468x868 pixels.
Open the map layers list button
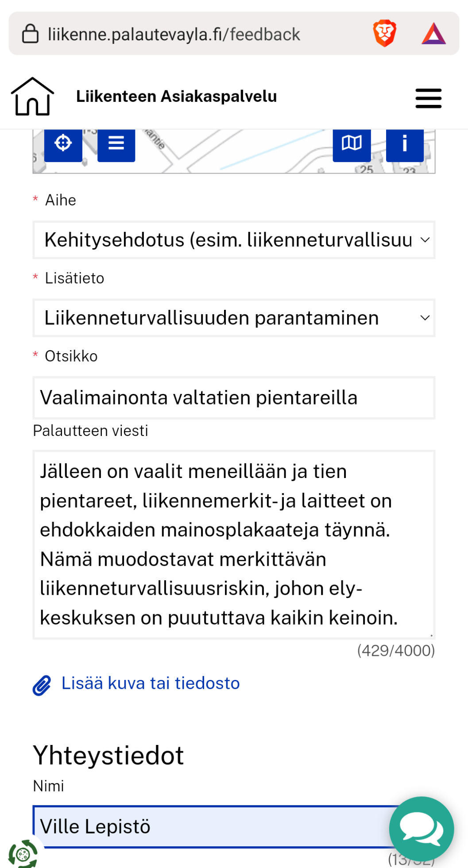[x=116, y=144]
